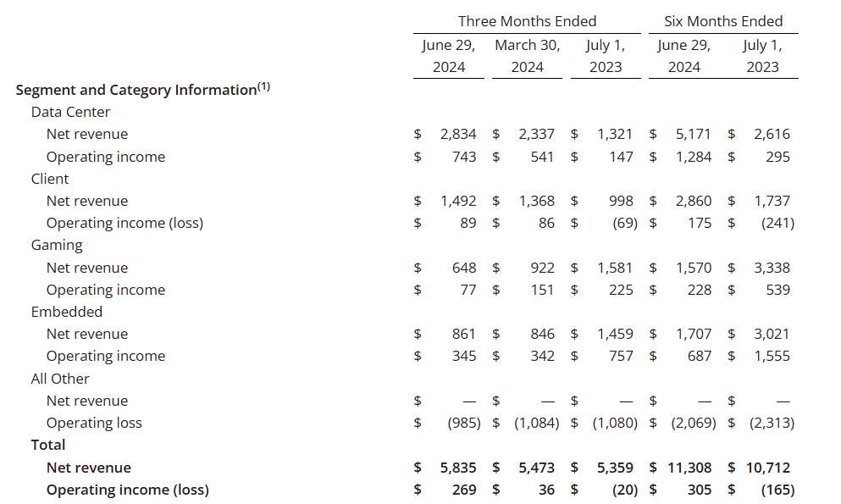Click Gaming net revenue value 1,581

pos(615,268)
